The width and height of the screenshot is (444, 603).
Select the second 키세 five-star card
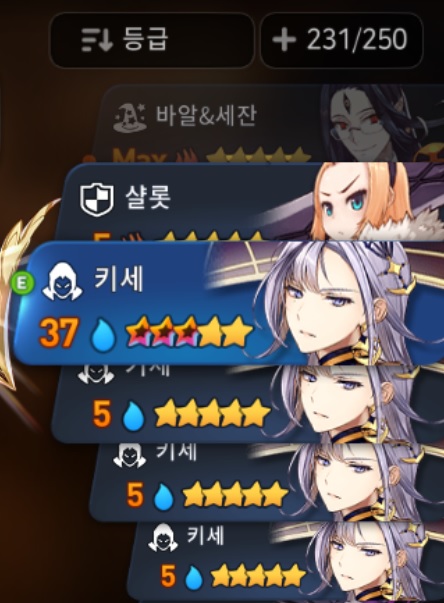point(248,404)
